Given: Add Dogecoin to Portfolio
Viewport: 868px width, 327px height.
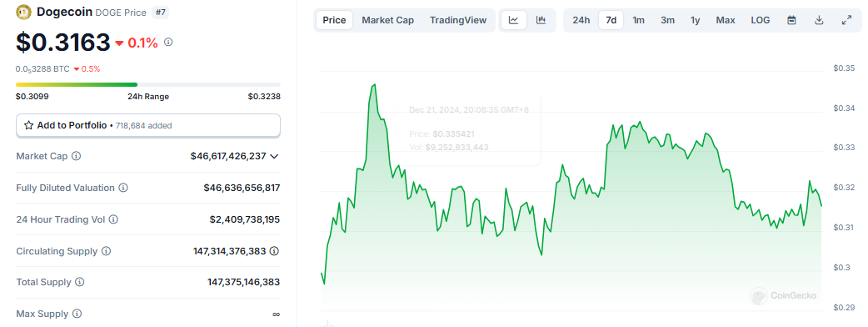Looking at the screenshot, I should click(x=148, y=126).
